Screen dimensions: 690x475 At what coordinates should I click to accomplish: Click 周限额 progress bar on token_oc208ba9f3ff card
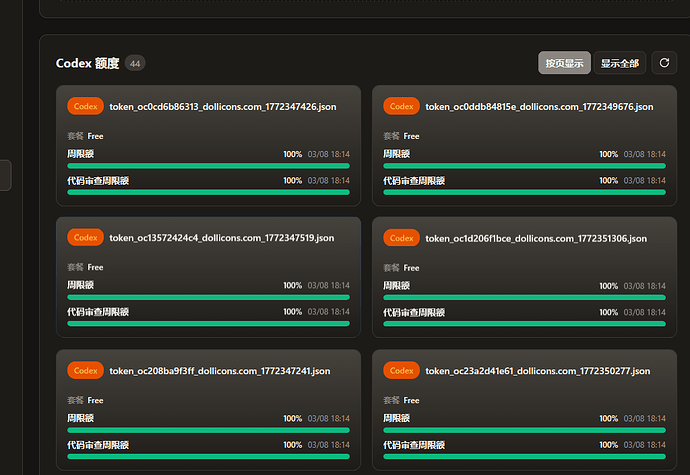click(x=209, y=430)
